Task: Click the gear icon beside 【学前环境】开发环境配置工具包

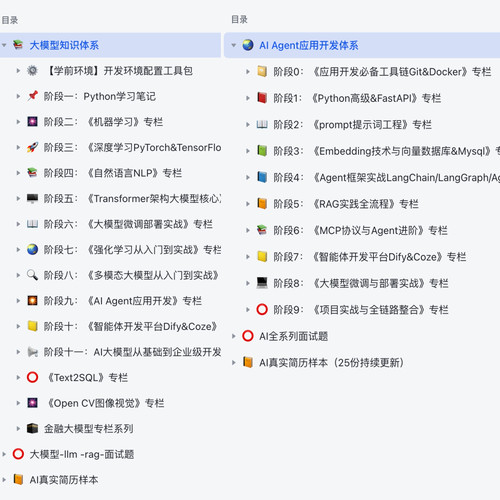Action: [x=32, y=71]
